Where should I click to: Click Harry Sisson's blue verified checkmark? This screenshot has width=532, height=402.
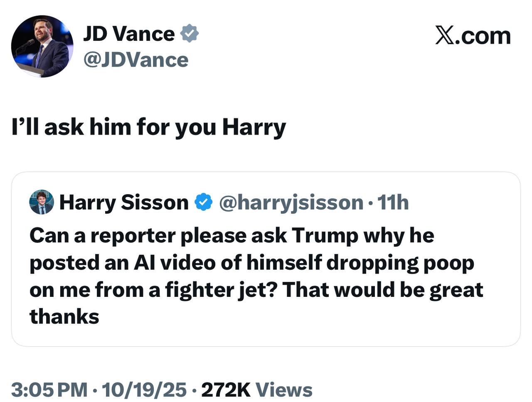(x=204, y=202)
